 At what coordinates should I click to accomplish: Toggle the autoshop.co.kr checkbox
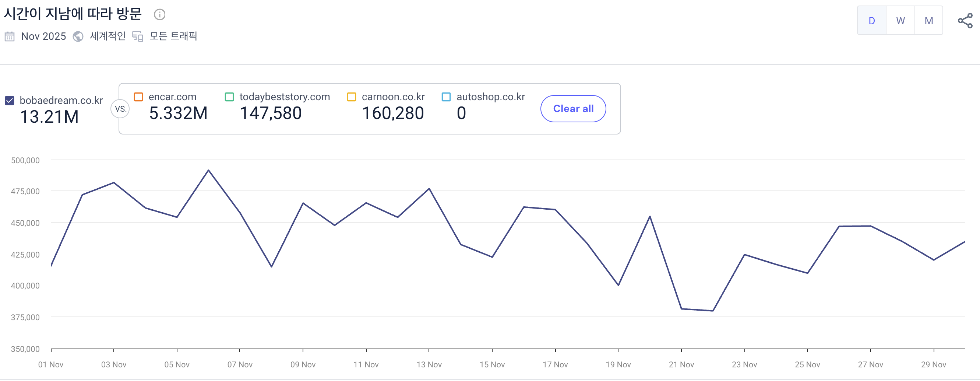[x=446, y=97]
